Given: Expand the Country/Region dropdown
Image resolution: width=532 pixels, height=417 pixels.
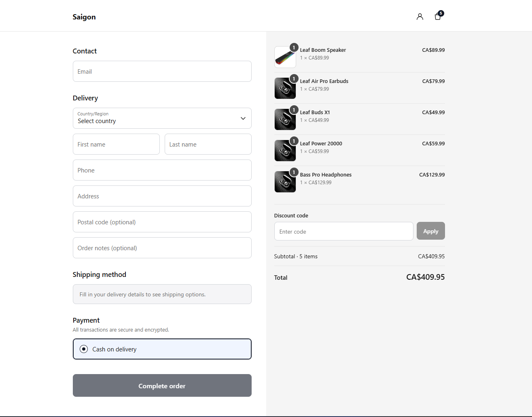Looking at the screenshot, I should (162, 118).
